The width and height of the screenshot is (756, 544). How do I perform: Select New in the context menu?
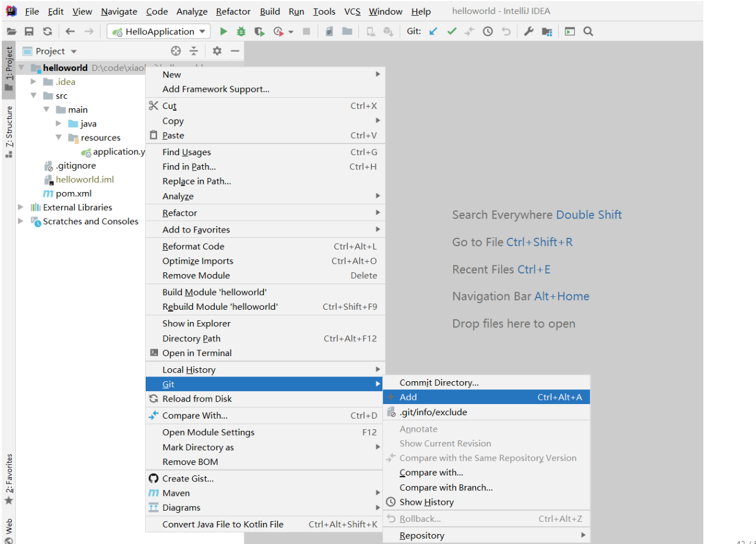265,74
